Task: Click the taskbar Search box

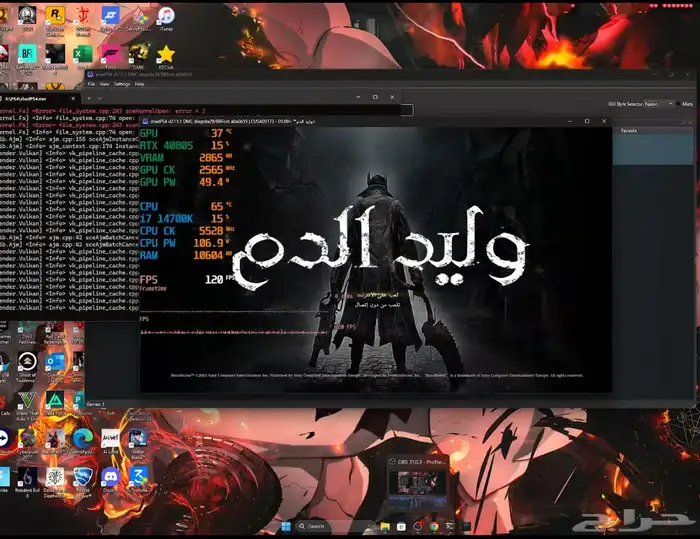Action: [333, 526]
